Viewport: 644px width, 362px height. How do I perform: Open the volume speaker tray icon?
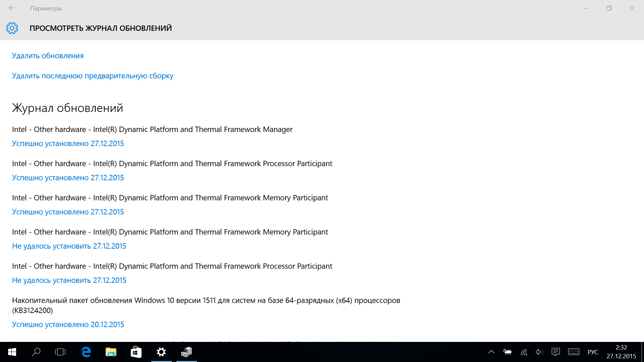[x=539, y=352]
